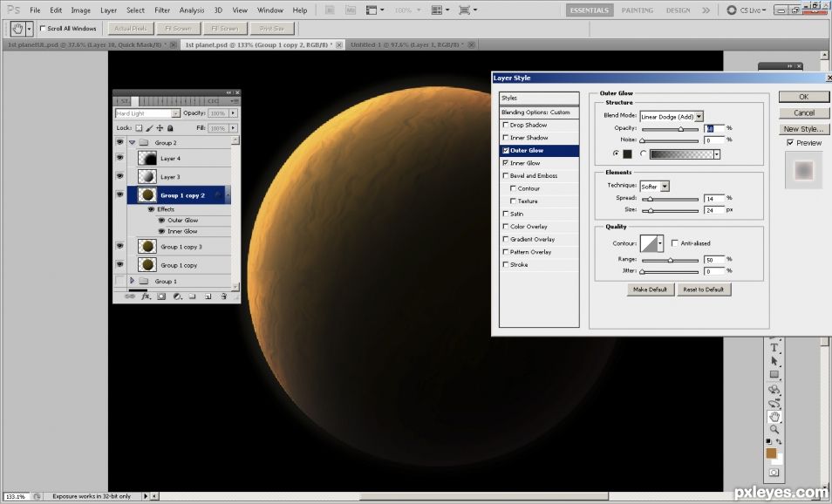Reset to default foreground and background colors
Viewport: 832px width, 504px height.
pos(769,441)
